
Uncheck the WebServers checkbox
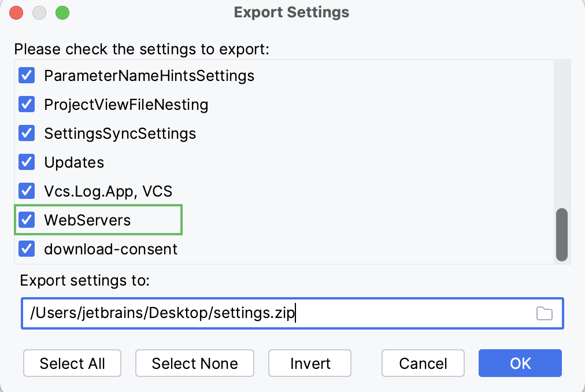coord(27,220)
